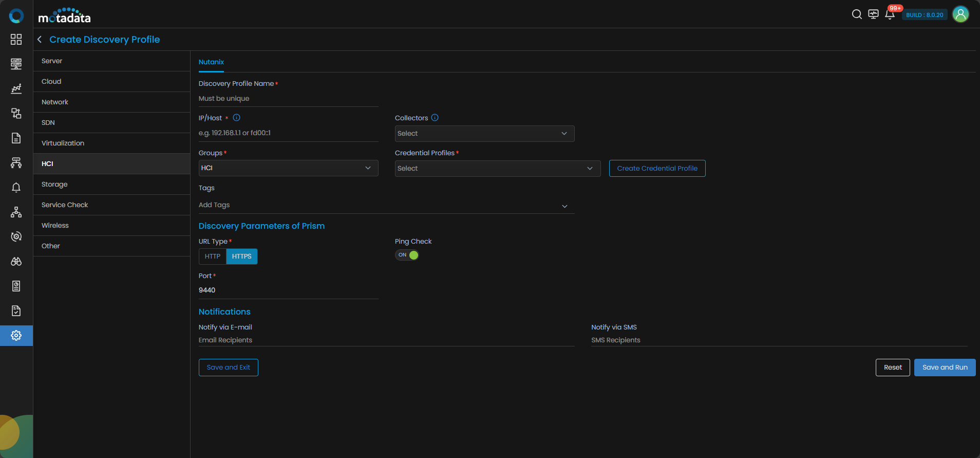
Task: Select the Network category
Action: point(111,102)
